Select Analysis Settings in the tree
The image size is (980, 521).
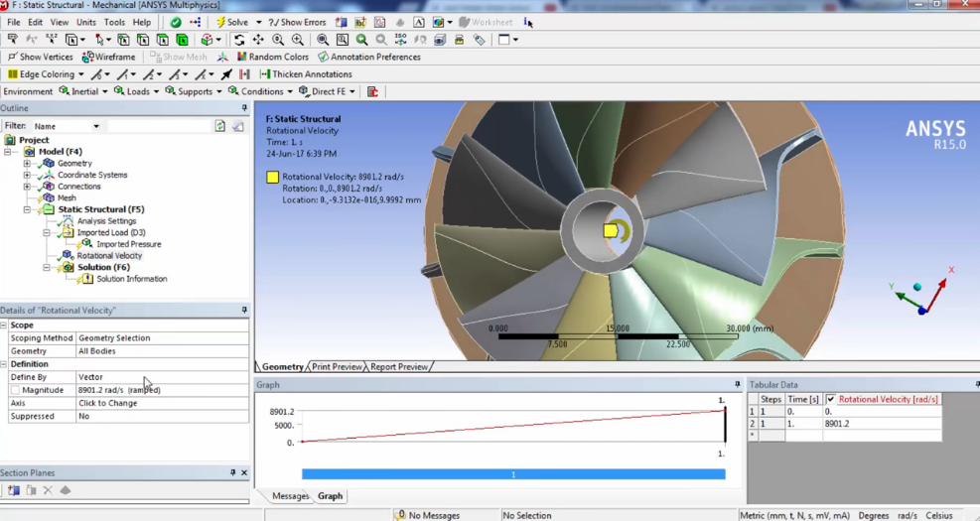(106, 221)
